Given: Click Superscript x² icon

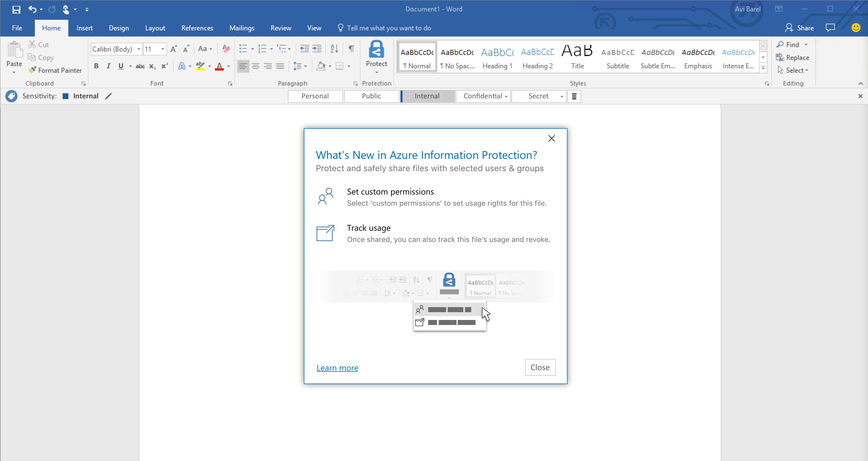Looking at the screenshot, I should click(x=164, y=66).
